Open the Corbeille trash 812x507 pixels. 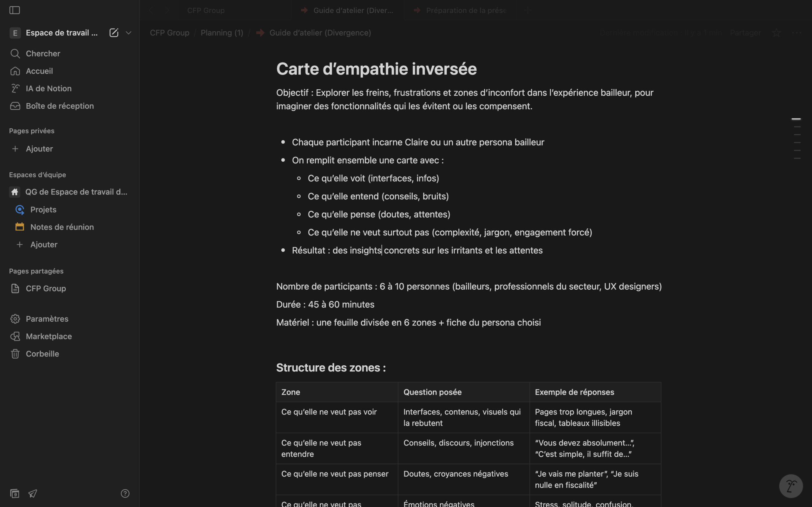pos(42,354)
